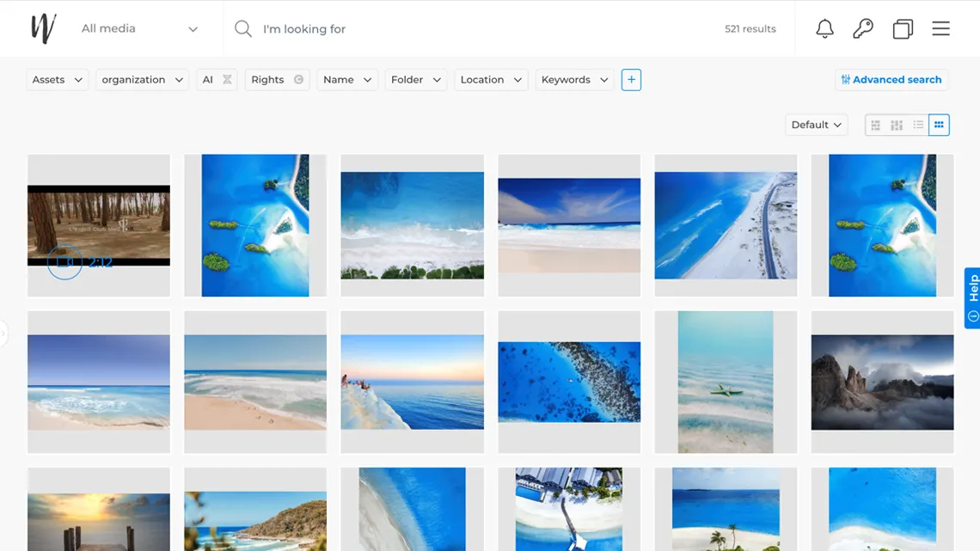Screen dimensions: 980x551
Task: Click the magnifier search icon
Action: pos(243,28)
